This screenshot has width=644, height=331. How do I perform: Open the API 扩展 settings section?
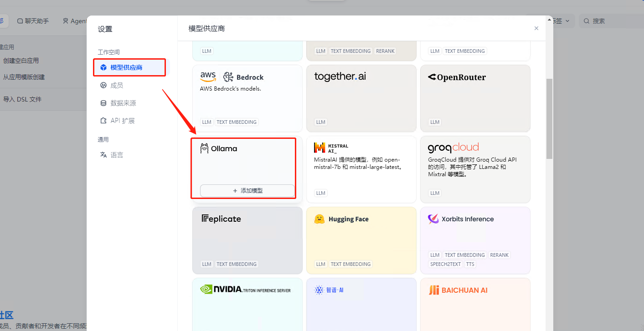click(123, 121)
